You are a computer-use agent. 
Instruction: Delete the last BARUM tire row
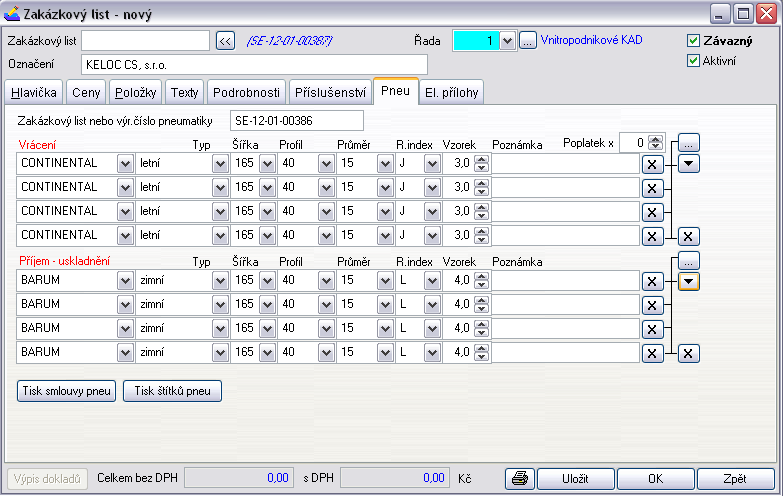pos(651,353)
